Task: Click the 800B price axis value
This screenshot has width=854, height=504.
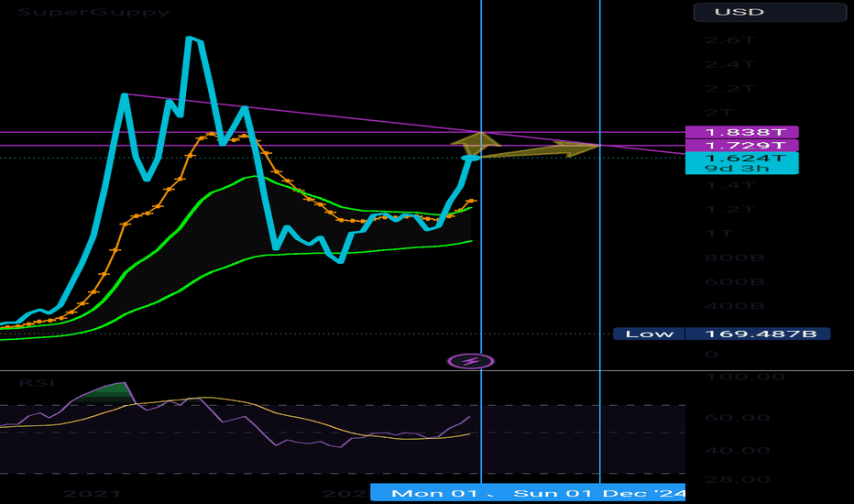Action: click(734, 257)
